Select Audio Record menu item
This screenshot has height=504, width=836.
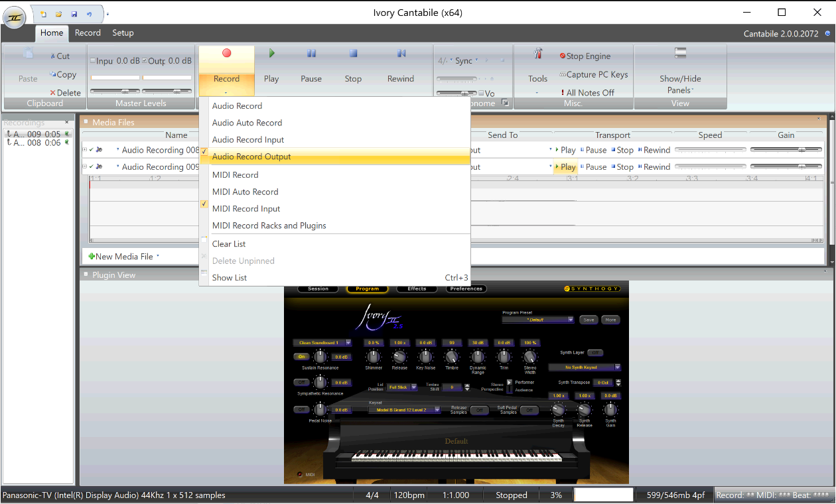click(334, 106)
